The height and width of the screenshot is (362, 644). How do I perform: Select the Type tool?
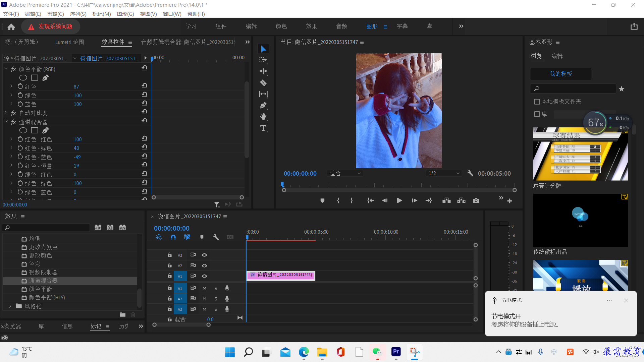click(263, 128)
